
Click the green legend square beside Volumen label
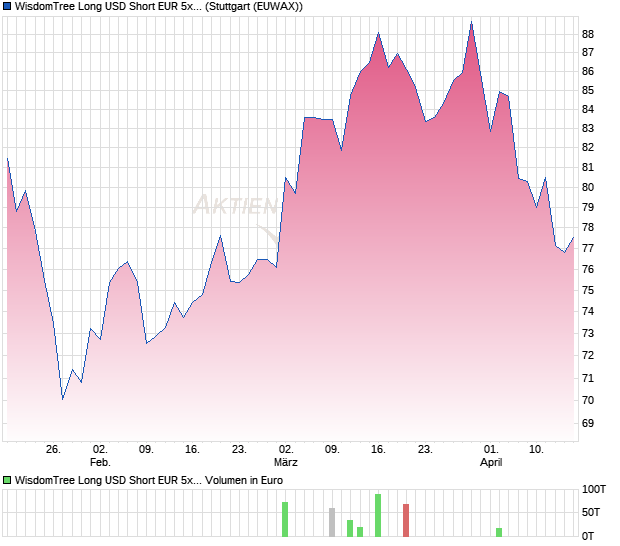point(7,480)
